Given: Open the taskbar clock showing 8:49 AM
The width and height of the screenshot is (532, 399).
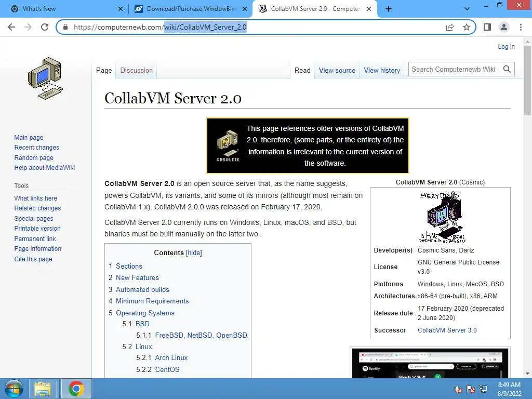Looking at the screenshot, I should pos(509,389).
